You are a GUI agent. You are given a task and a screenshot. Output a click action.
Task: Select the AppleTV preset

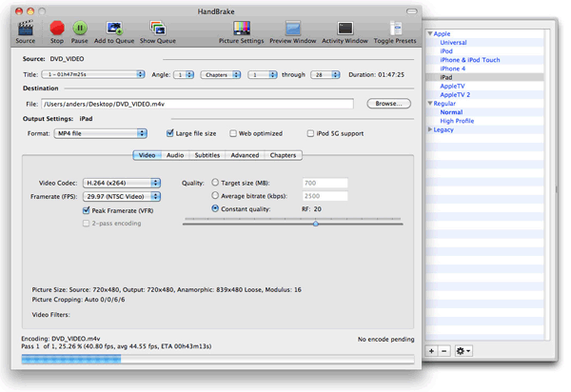[x=452, y=86]
